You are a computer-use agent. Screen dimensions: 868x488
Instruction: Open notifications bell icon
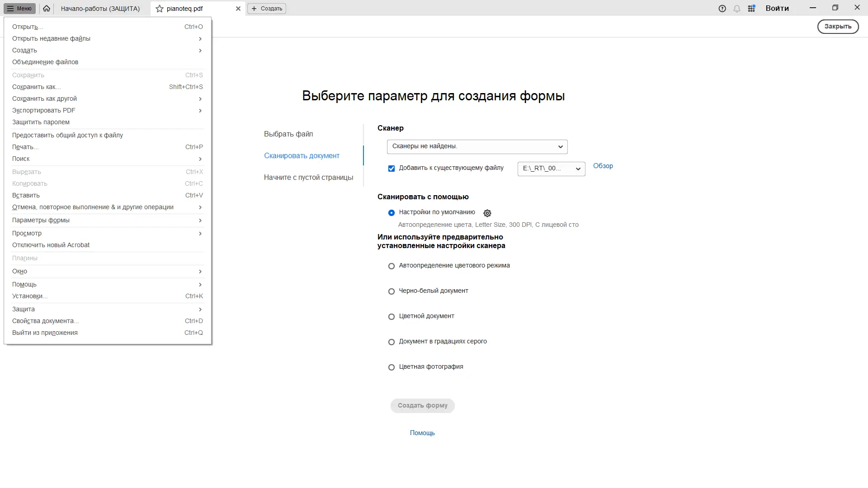[x=737, y=9]
